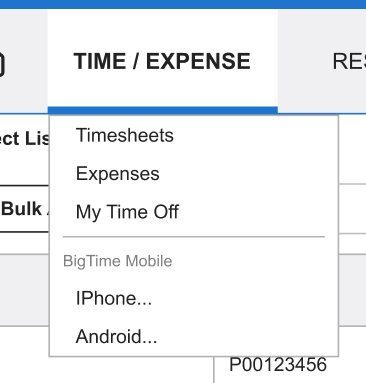Click the gray row left of the dropdown
Screen dimensions: 366x383
click(x=24, y=290)
